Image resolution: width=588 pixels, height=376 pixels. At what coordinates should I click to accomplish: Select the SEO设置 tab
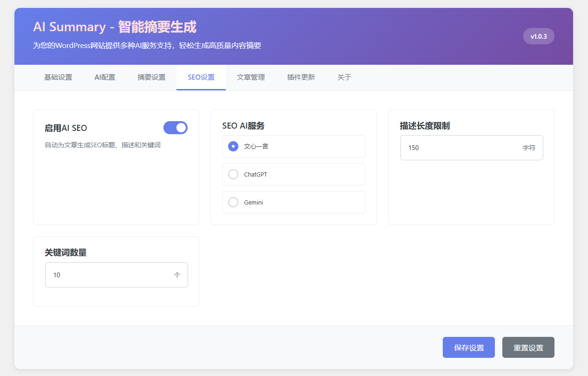coord(201,77)
